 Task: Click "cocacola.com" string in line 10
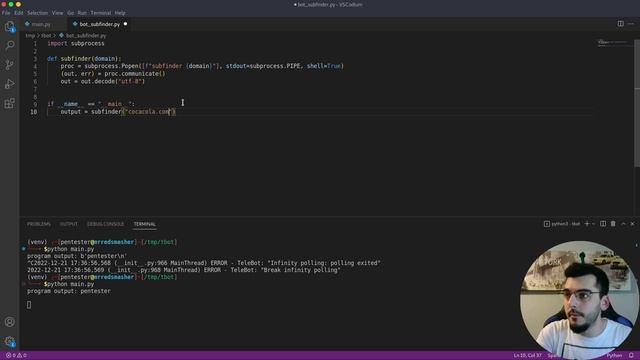(x=149, y=112)
